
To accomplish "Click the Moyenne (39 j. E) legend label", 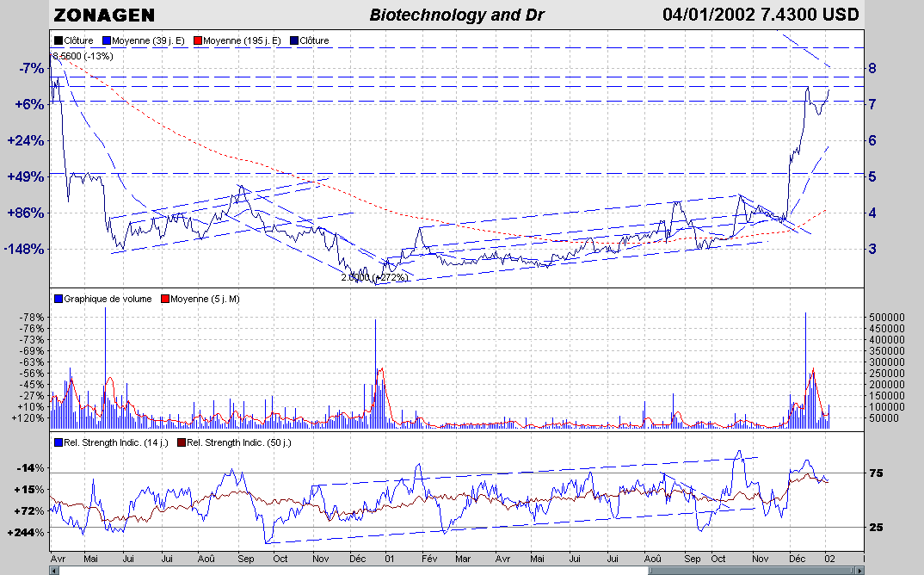I will click(x=148, y=40).
